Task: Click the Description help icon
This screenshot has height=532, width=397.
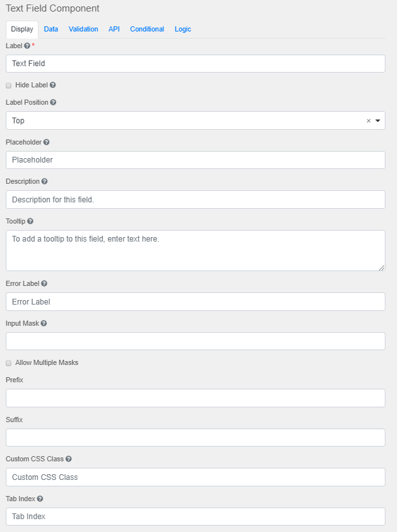Action: tap(44, 181)
